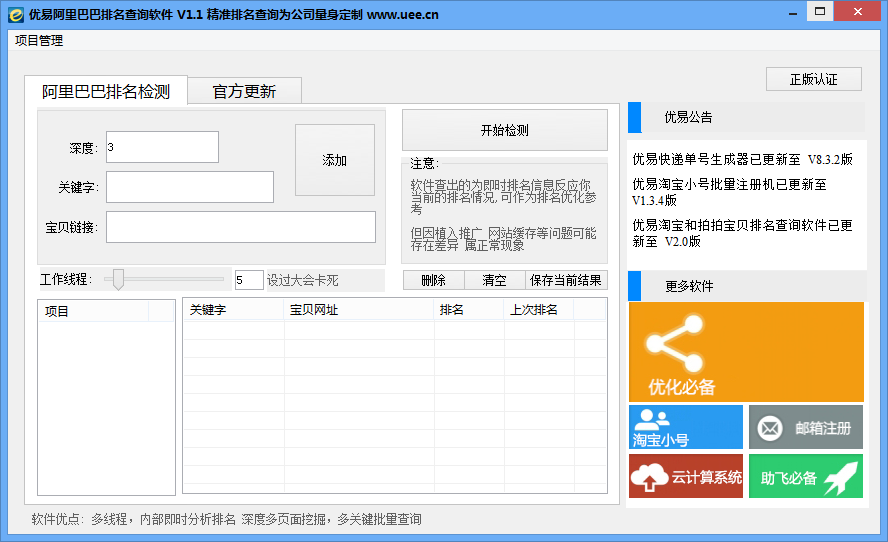Image resolution: width=888 pixels, height=542 pixels.
Task: Focus the 深度 input field
Action: point(163,147)
